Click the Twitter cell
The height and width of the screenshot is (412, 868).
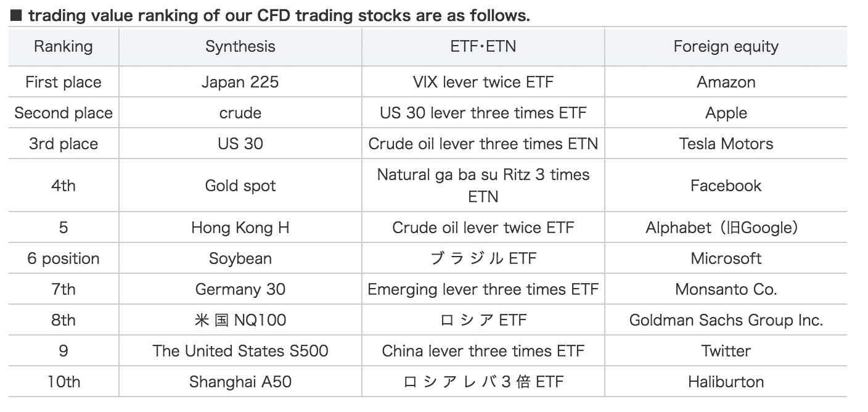(726, 351)
